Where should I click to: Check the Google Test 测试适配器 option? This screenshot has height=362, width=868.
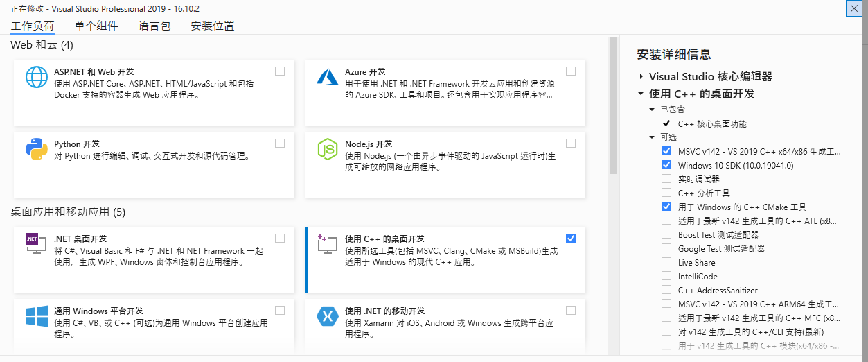click(666, 248)
